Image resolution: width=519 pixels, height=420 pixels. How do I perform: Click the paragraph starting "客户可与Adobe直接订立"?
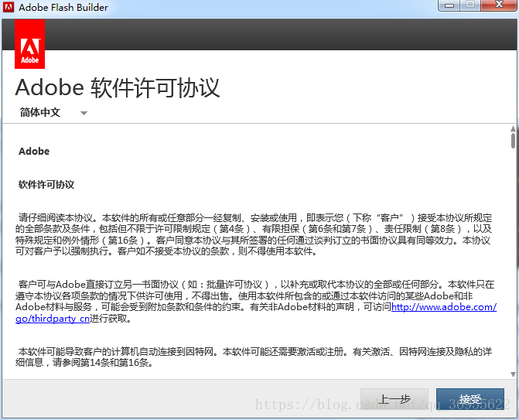[256, 302]
